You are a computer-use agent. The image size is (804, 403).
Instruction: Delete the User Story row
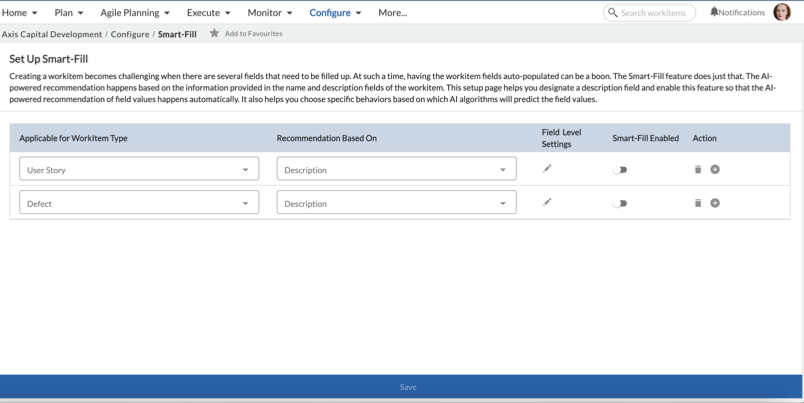[698, 169]
